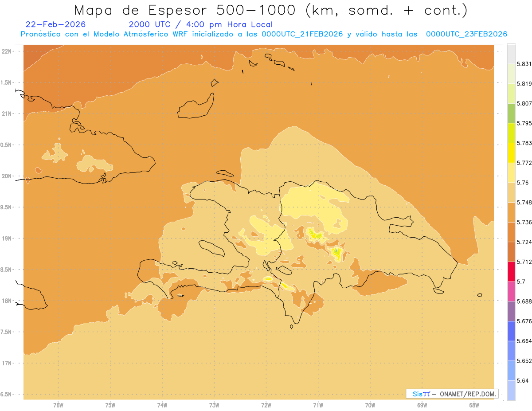Click the "2000 UTC / 4:00 pm Hora Local" text

pos(201,24)
